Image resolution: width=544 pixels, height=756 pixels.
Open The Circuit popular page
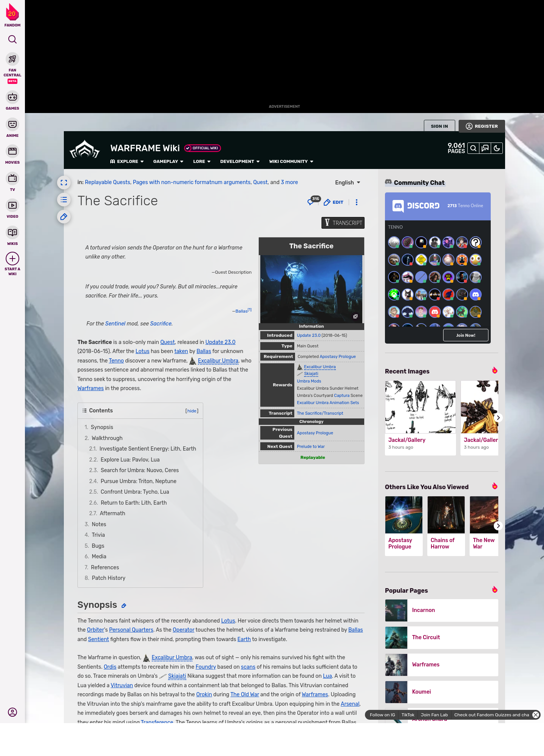pos(442,637)
